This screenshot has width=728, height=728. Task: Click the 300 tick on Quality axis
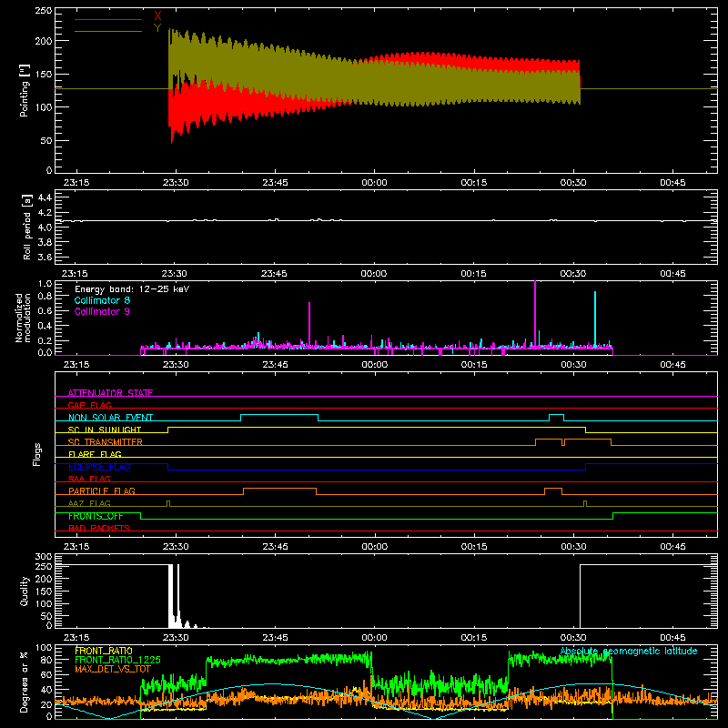pyautogui.click(x=43, y=557)
